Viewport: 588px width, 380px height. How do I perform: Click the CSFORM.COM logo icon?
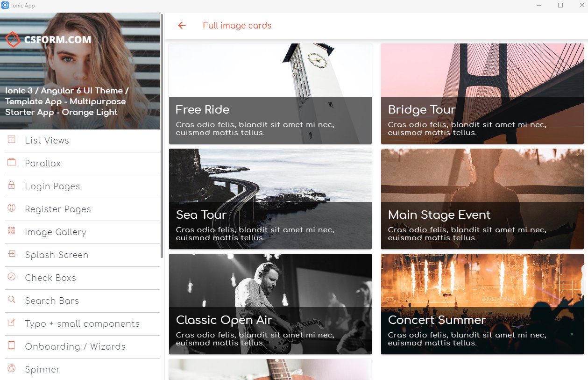coord(13,40)
